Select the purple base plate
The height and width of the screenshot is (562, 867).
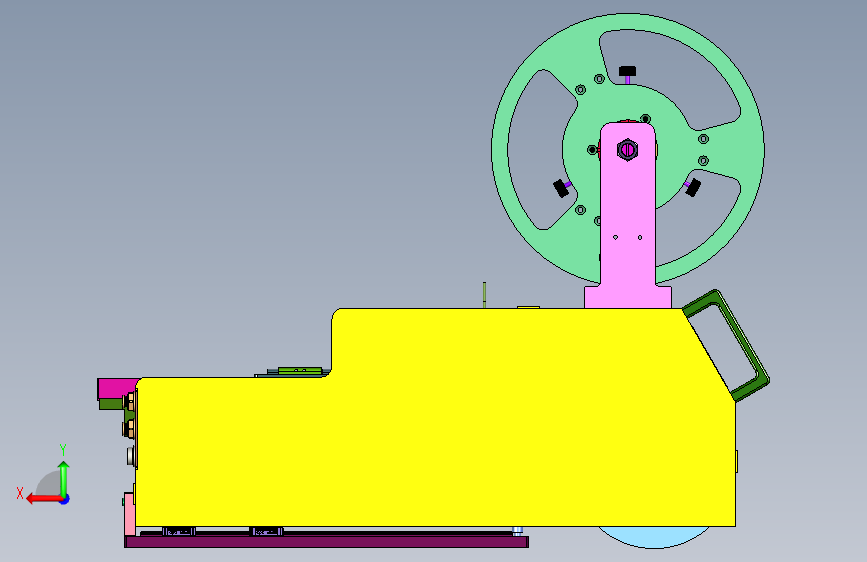click(326, 542)
